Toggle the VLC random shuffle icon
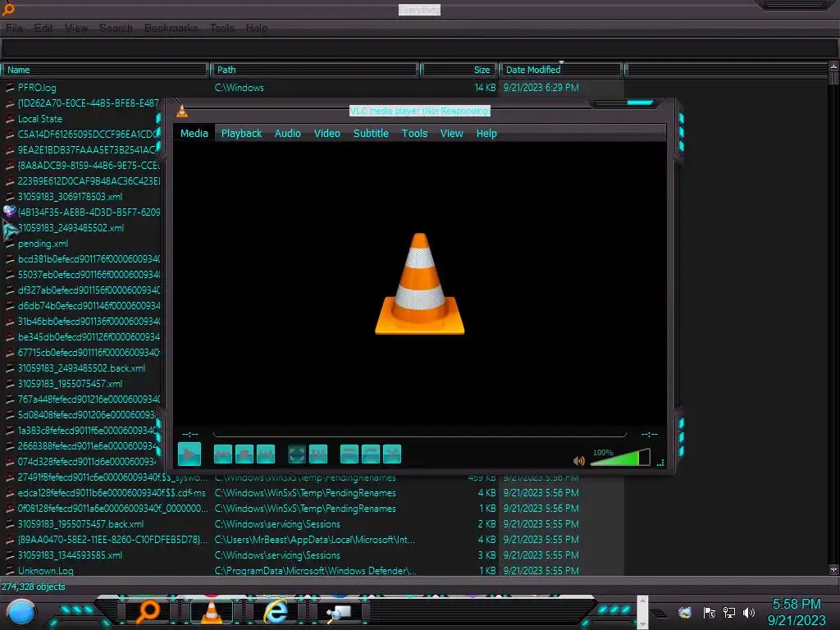Screen dimensions: 840x630 (392, 454)
